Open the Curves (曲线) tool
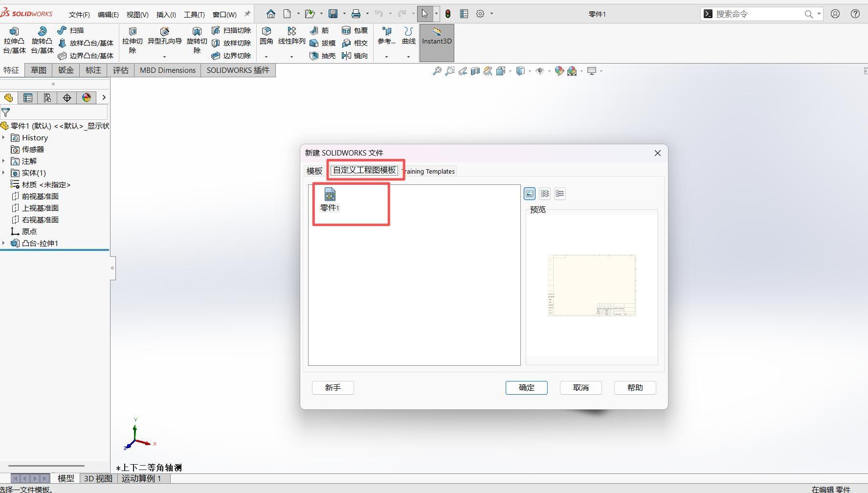This screenshot has width=868, height=493. (x=409, y=37)
